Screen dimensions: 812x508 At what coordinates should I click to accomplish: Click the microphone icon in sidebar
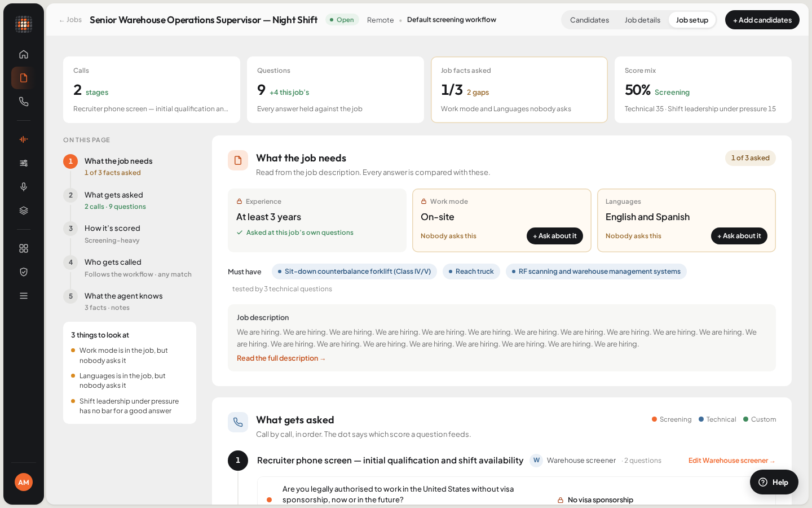point(24,187)
